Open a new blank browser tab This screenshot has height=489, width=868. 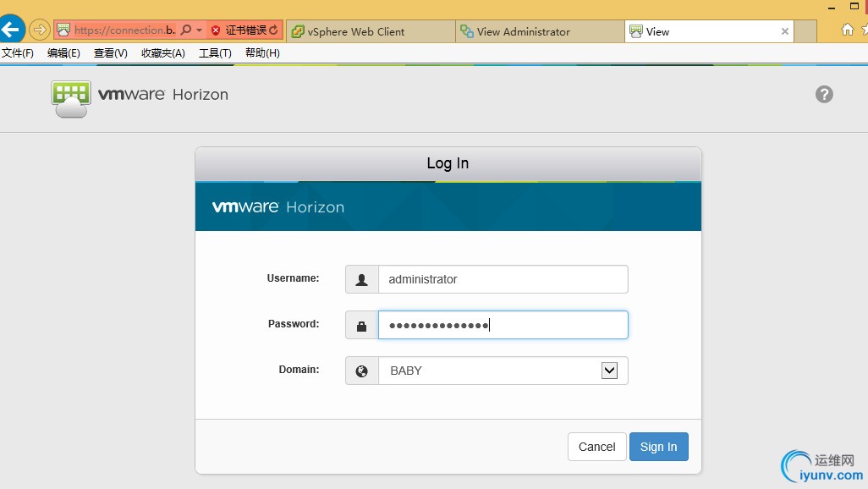[806, 31]
